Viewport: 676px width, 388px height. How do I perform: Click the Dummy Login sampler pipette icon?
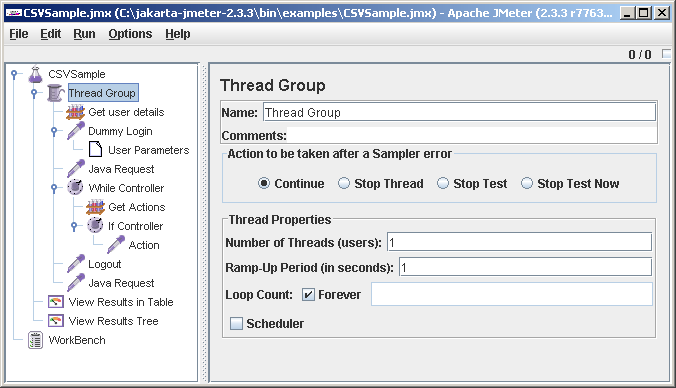[76, 131]
